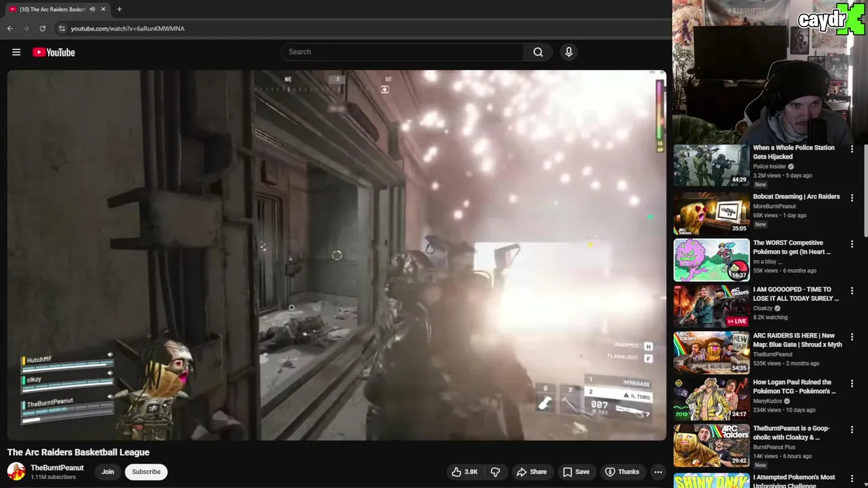Open Goop-oholic with Cloakzy thumbnail
The height and width of the screenshot is (488, 868).
pyautogui.click(x=711, y=445)
